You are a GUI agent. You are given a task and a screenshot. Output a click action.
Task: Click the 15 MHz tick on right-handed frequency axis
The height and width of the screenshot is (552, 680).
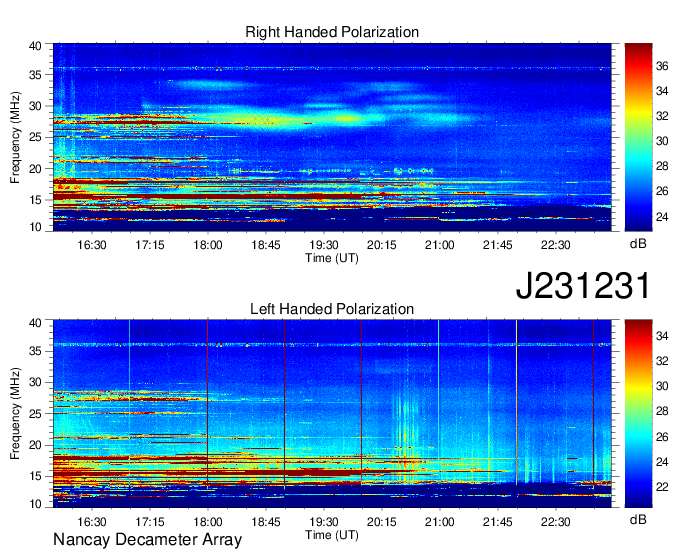click(36, 200)
